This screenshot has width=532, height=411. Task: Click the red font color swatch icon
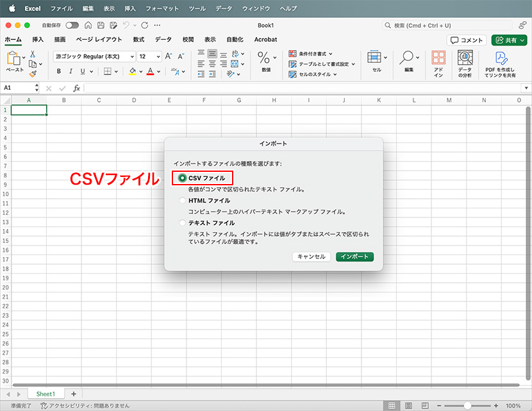(x=150, y=71)
